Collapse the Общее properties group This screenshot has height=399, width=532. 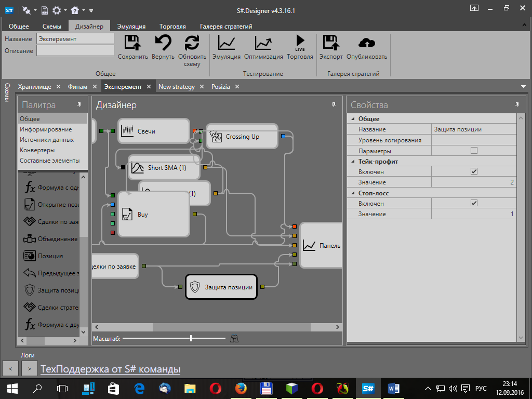pos(353,119)
